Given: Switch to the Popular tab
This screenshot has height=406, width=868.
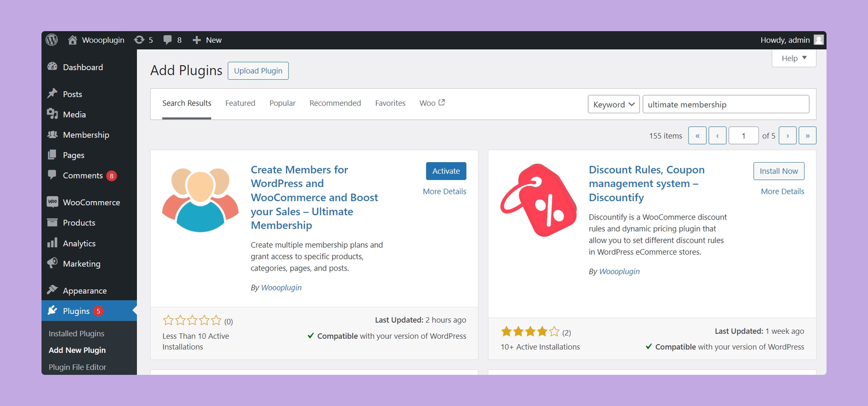Looking at the screenshot, I should (x=283, y=103).
